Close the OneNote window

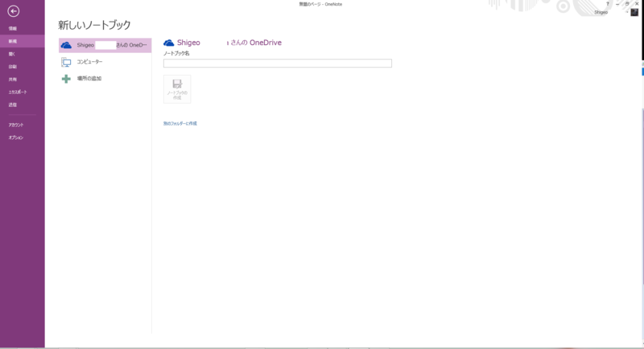[x=637, y=4]
